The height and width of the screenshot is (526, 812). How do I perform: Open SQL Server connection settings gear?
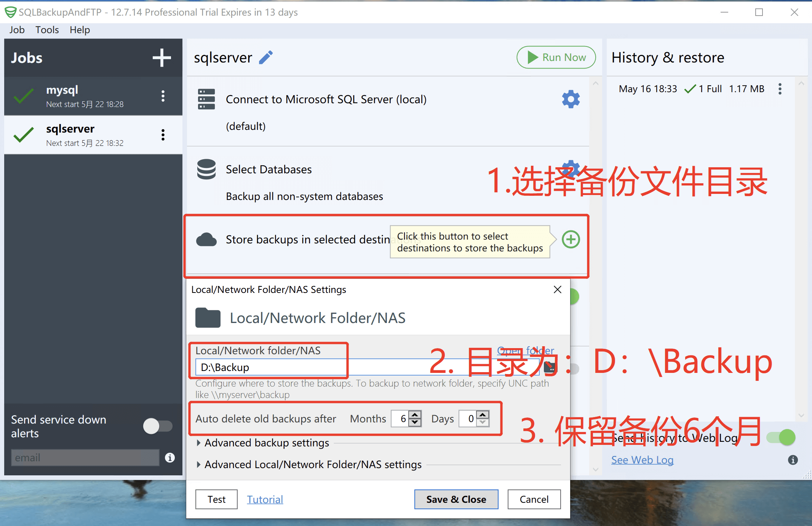tap(571, 99)
